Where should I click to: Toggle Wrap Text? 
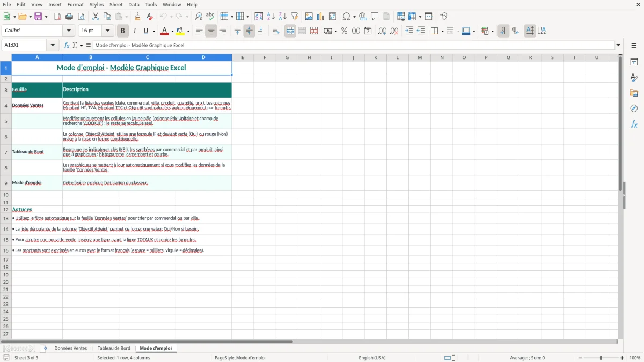(x=276, y=31)
